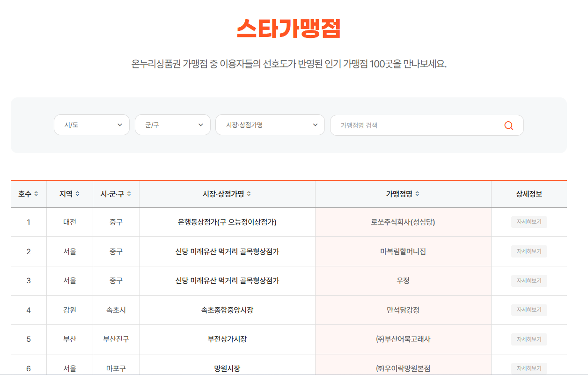
Task: Open details for 만석닭강정
Action: point(529,310)
